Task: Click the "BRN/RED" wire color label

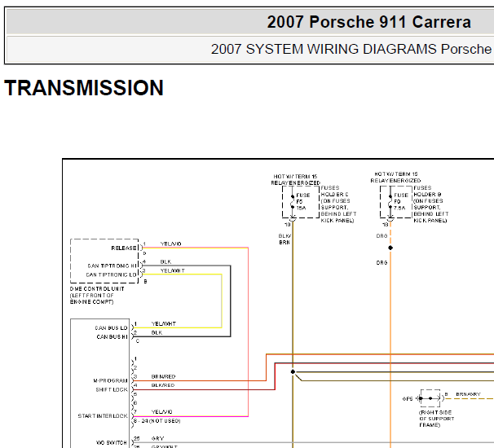Action: point(163,376)
